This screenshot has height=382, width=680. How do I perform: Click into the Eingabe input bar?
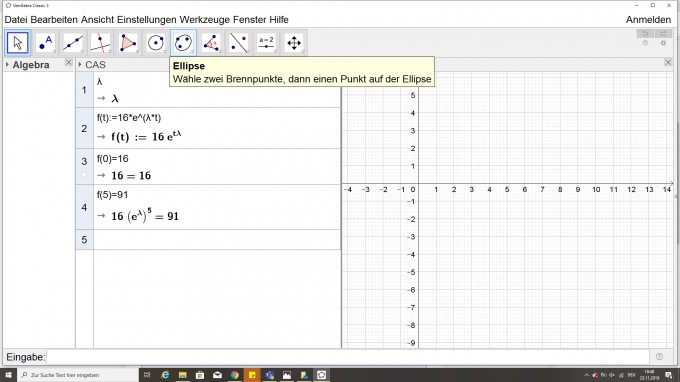pyautogui.click(x=347, y=357)
